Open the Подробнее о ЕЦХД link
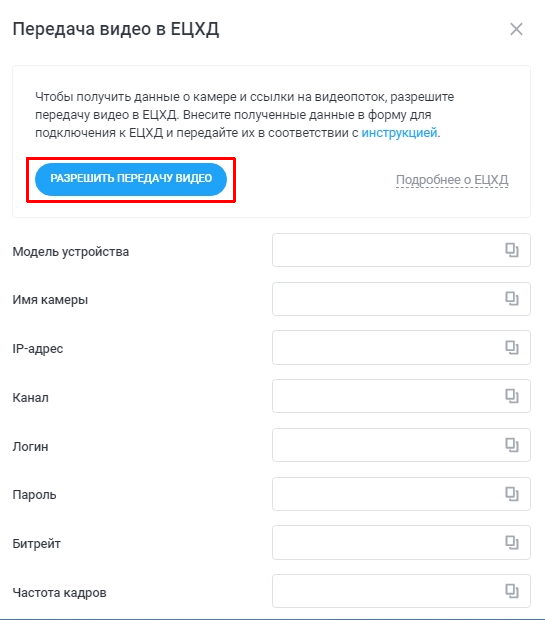The width and height of the screenshot is (545, 620). [x=452, y=180]
